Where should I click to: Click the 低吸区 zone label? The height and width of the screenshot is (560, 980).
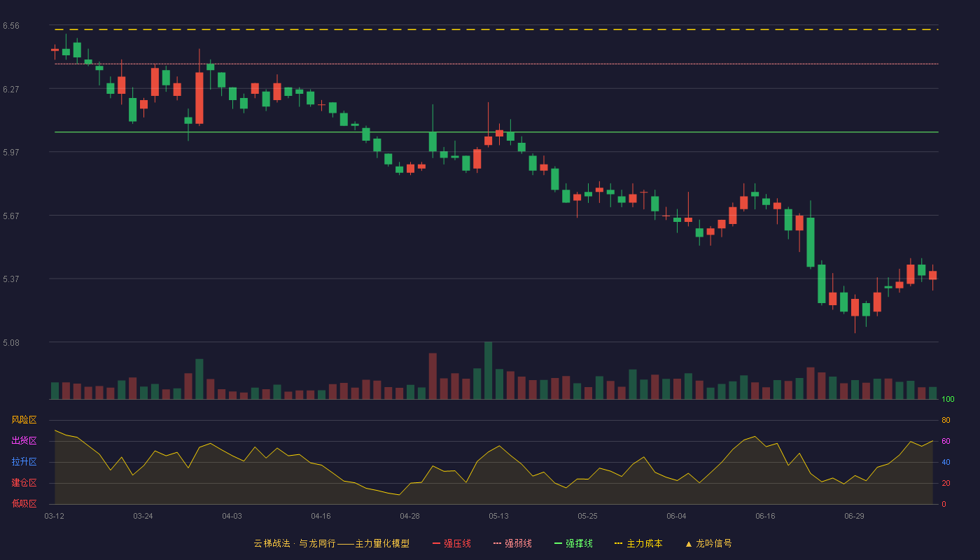(24, 503)
